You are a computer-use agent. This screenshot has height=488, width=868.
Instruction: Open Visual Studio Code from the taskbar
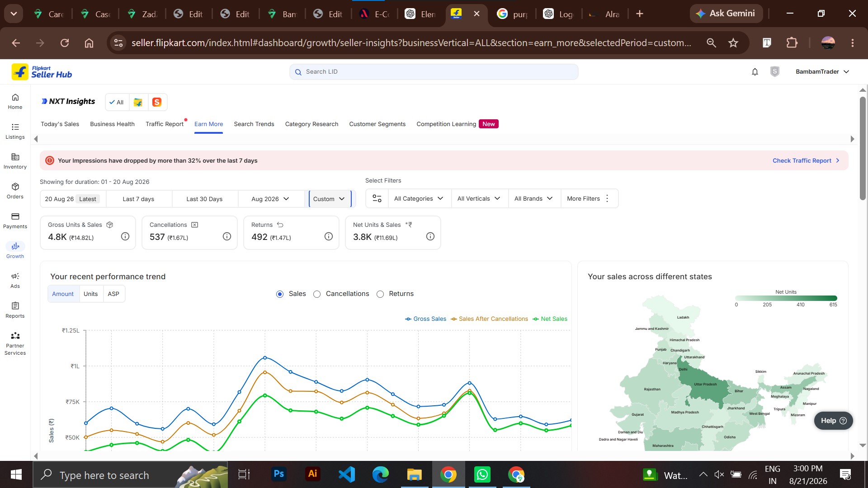tap(347, 474)
